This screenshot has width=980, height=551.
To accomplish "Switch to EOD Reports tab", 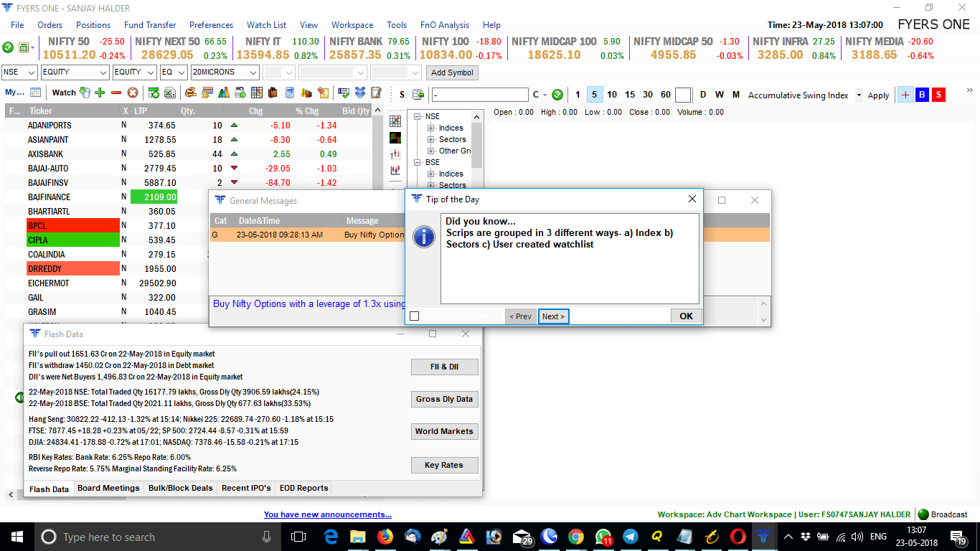I will click(x=303, y=488).
